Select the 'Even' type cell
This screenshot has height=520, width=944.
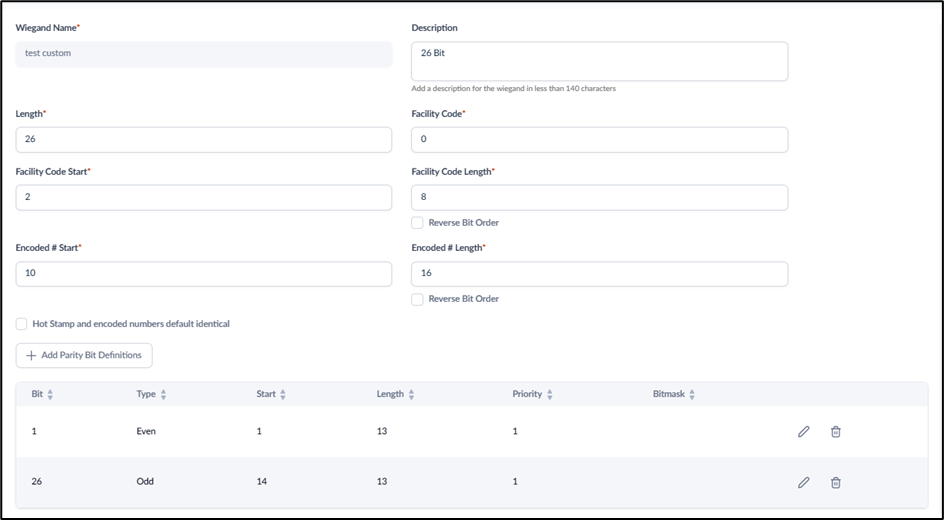(146, 431)
